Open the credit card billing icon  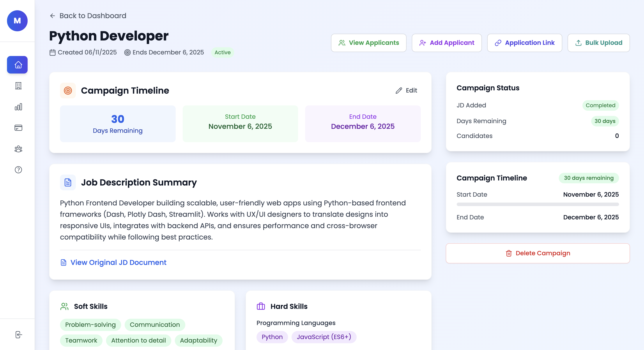tap(18, 128)
